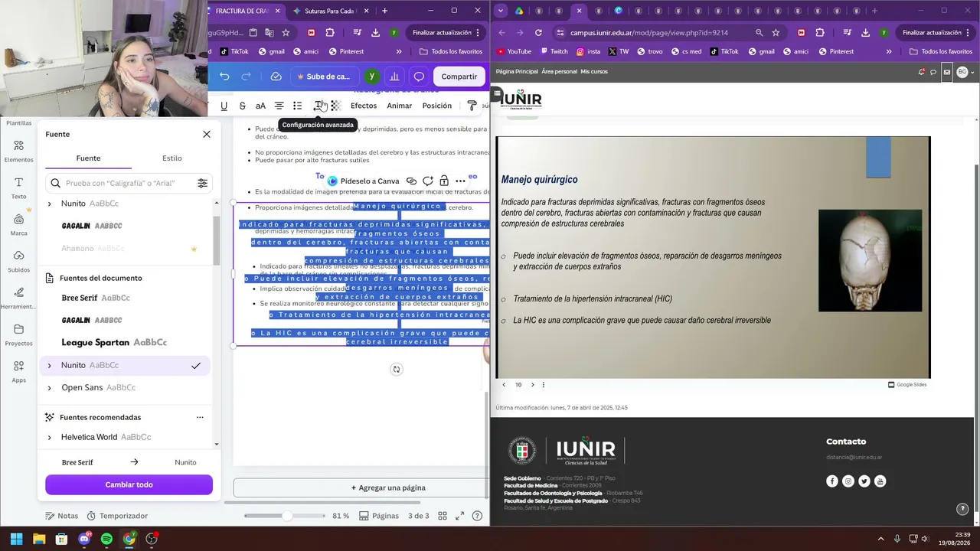
Task: Toggle uppercase aA text option
Action: tap(260, 106)
